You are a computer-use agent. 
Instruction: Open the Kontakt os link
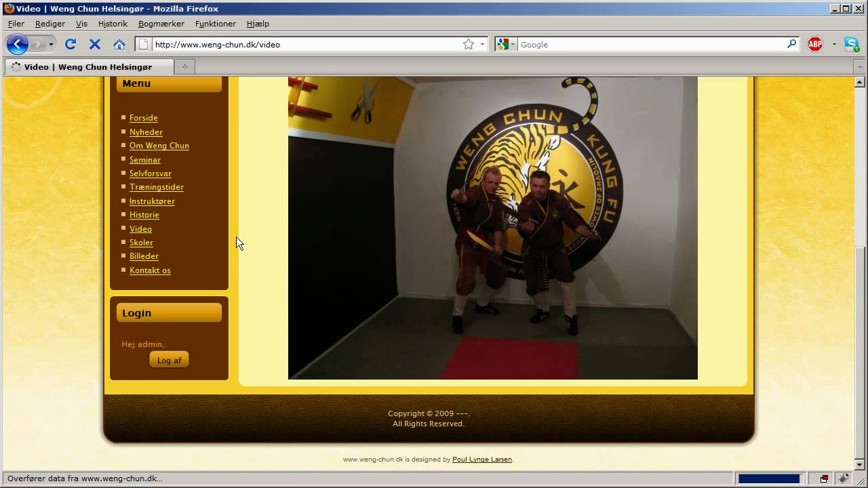pos(150,270)
